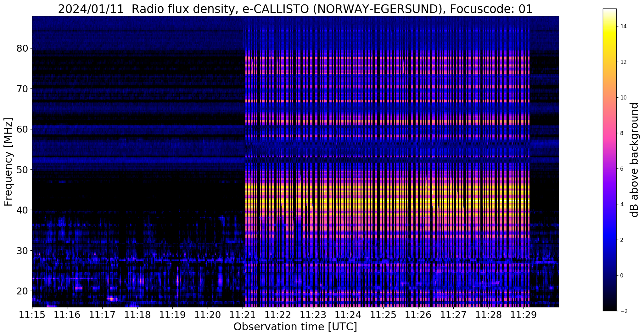
Task: Click the colorbar tick value 14
Action: point(623,26)
